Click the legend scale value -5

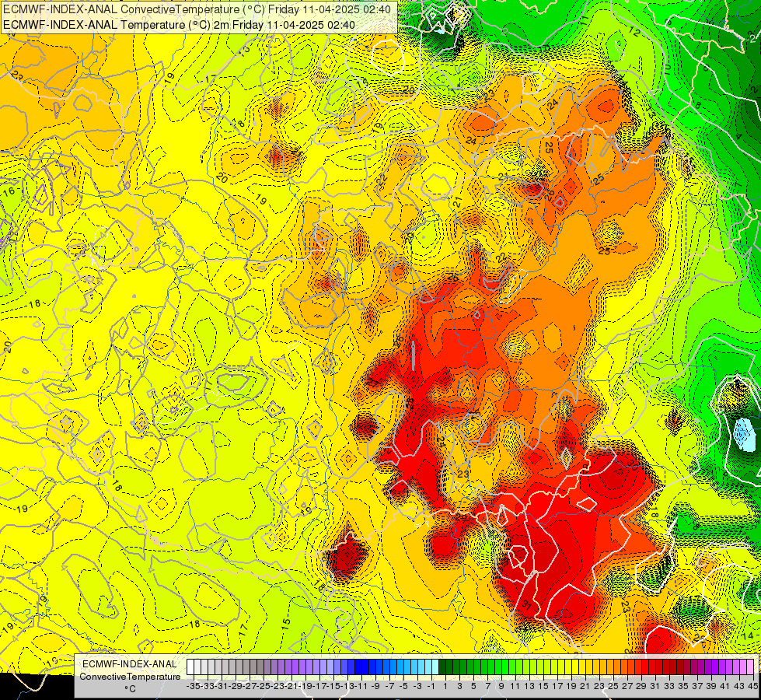click(x=403, y=687)
